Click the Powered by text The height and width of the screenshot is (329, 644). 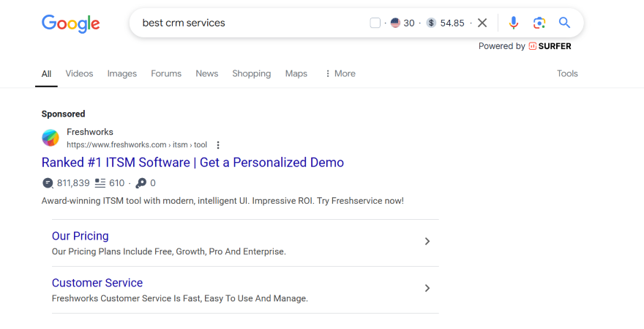pyautogui.click(x=502, y=46)
